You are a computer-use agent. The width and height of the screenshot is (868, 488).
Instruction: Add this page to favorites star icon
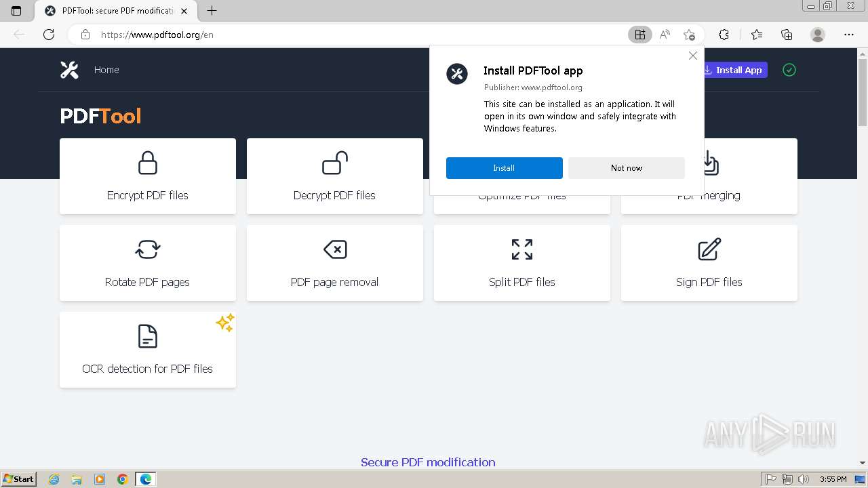(x=689, y=35)
